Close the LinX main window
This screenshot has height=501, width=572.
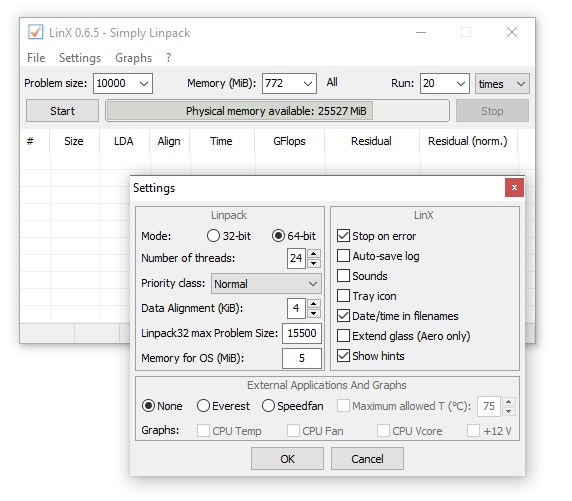[x=512, y=32]
